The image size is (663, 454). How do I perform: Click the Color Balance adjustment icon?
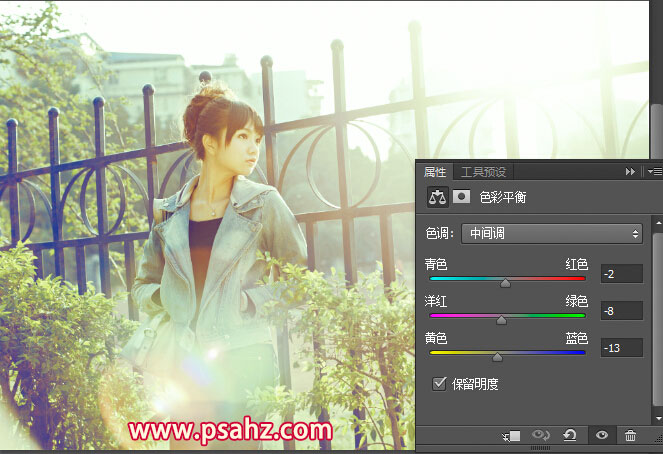click(x=436, y=197)
